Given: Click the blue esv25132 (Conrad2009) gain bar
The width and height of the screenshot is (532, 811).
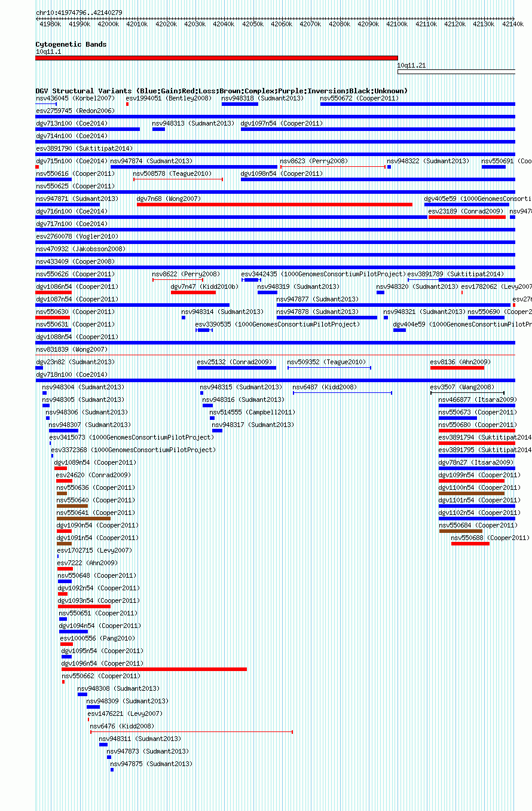Looking at the screenshot, I should (237, 367).
